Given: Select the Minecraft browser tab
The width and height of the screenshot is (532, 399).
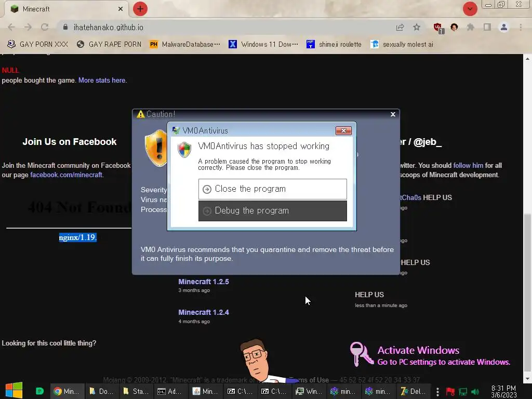Looking at the screenshot, I should (66, 9).
